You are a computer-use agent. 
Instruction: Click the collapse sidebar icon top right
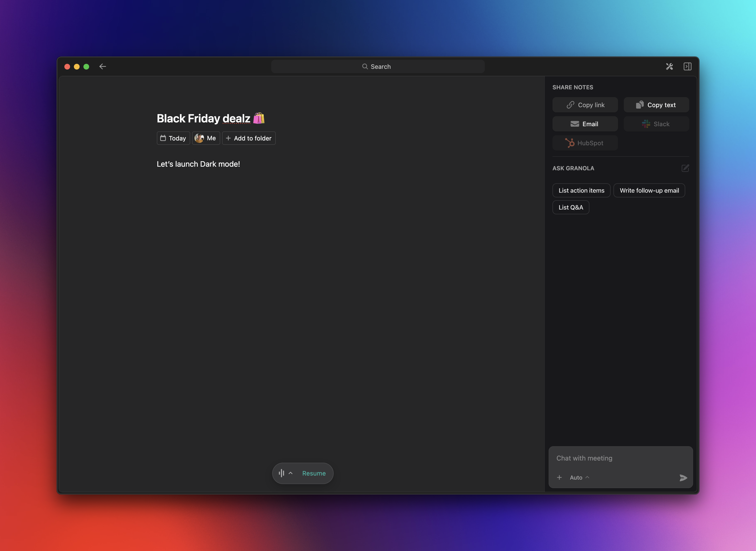(x=687, y=66)
